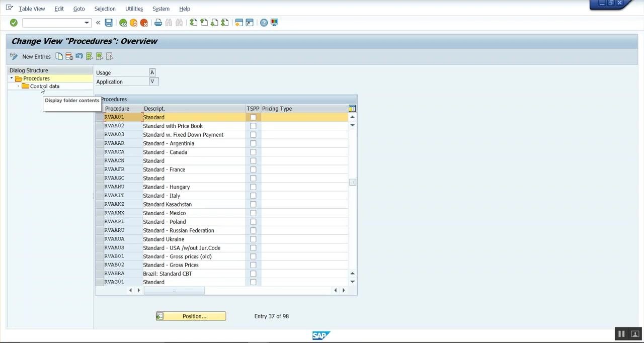The height and width of the screenshot is (343, 644).
Task: Tick TSPP checkbox for RVAACA Canada
Action: 253,152
